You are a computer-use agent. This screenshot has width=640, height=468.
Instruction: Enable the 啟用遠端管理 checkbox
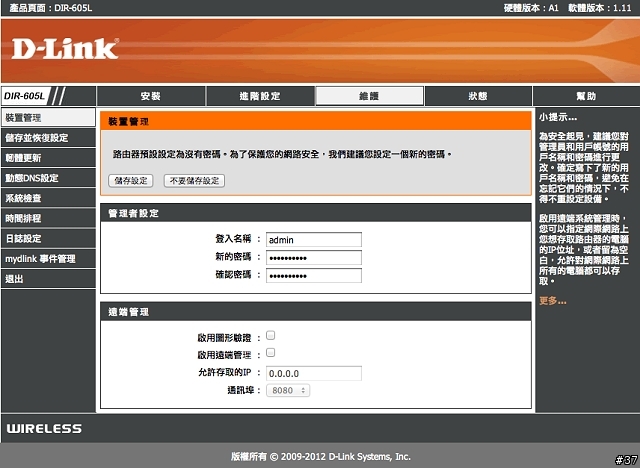point(270,353)
